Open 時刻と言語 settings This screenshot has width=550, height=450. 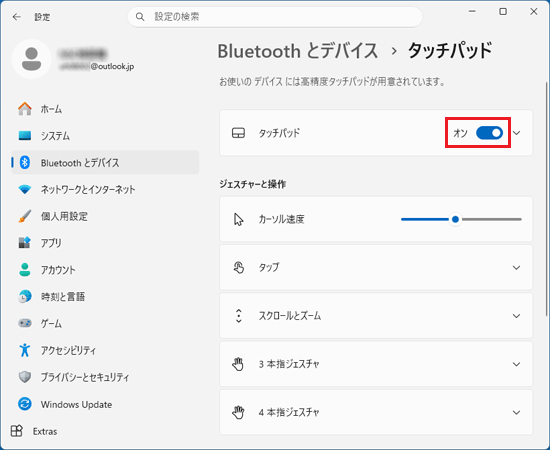pos(105,296)
